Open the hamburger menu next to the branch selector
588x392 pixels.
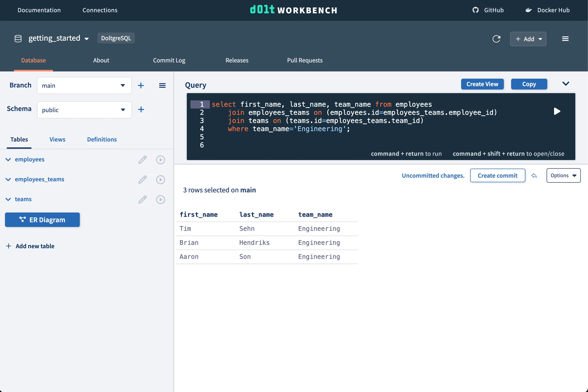(162, 85)
